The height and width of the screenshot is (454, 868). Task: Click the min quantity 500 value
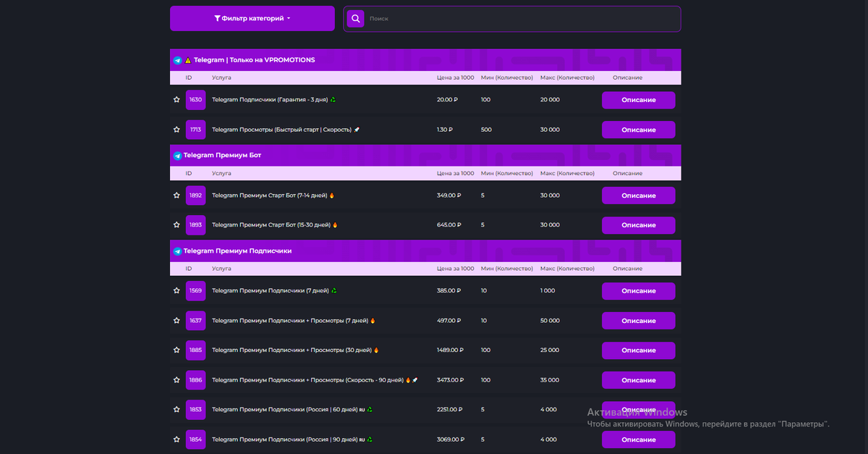point(486,130)
